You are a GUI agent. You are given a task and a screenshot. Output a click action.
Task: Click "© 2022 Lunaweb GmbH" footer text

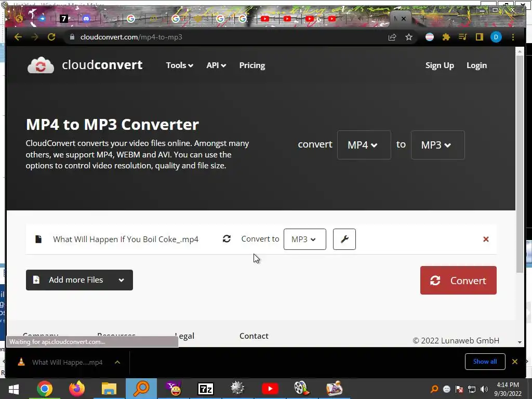[x=456, y=340]
